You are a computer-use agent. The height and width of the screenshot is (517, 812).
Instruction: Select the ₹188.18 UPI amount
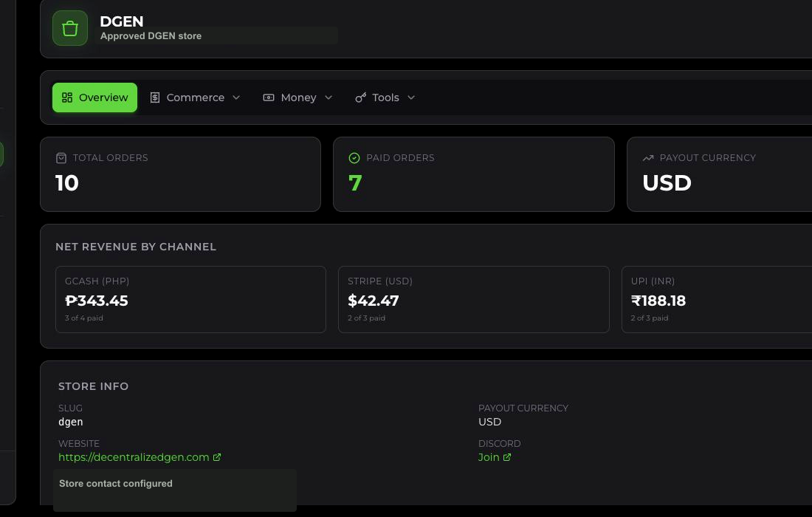coord(658,301)
